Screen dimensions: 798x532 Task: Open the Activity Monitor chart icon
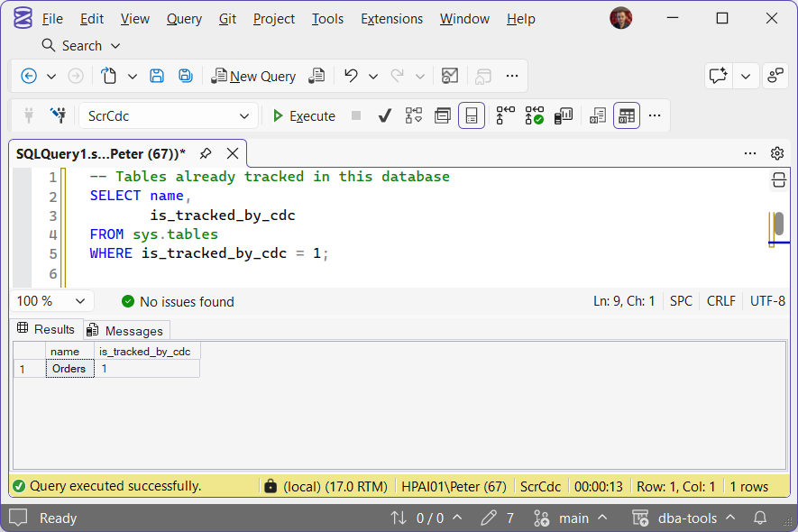449,77
